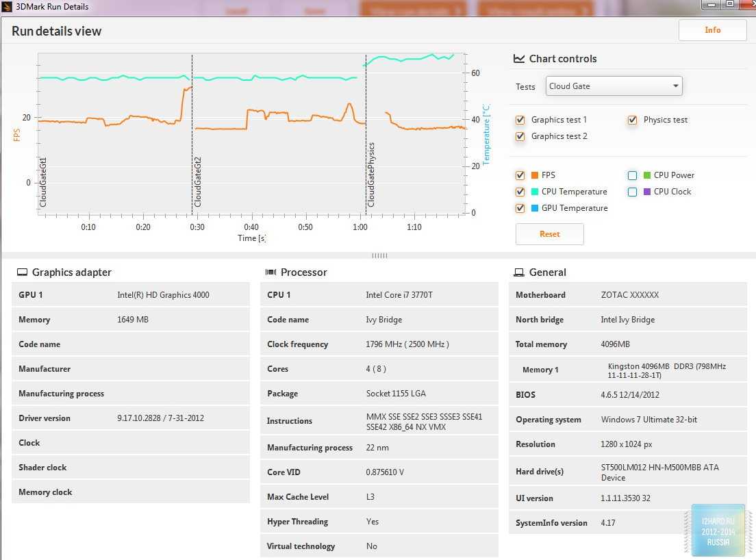Grab the splitter handle below the chart
The width and height of the screenshot is (756, 560).
click(379, 255)
